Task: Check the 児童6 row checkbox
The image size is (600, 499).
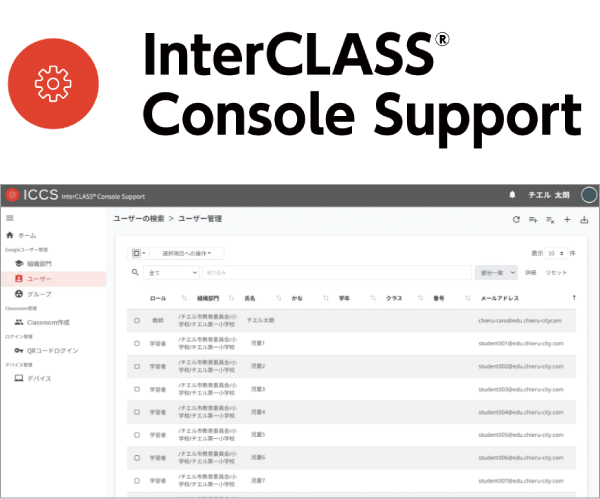Action: click(x=137, y=458)
